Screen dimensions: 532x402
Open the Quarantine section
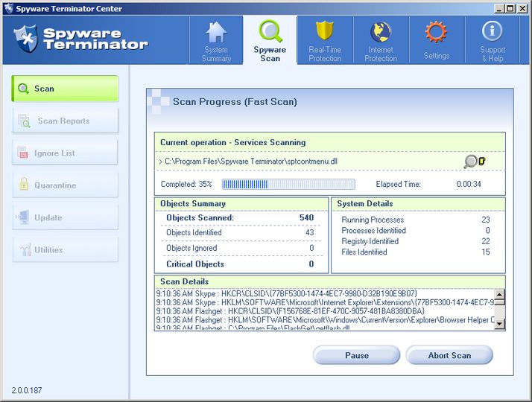pyautogui.click(x=65, y=185)
